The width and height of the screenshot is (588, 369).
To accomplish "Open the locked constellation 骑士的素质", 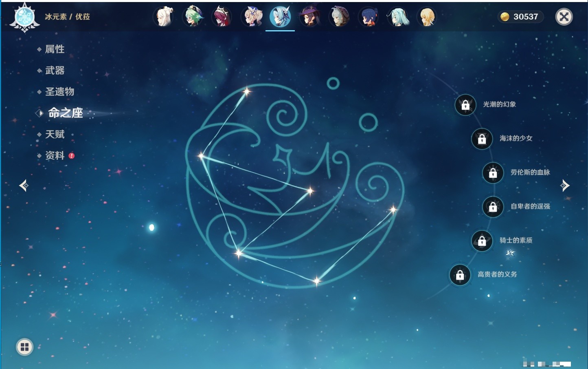I will pyautogui.click(x=482, y=241).
